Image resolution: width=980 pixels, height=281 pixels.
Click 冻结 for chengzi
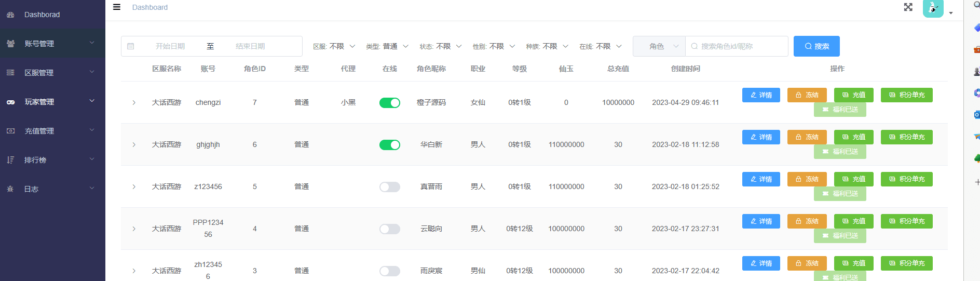pyautogui.click(x=807, y=95)
